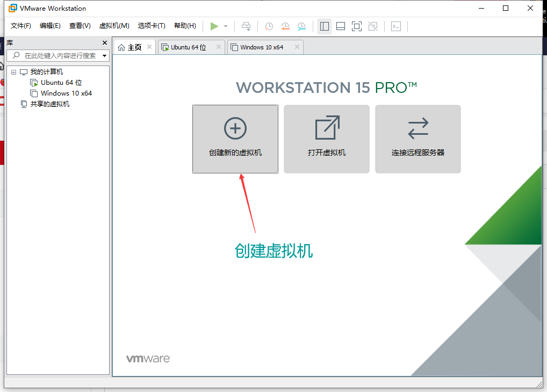Click the revert to snapshot toolbar icon

(285, 26)
